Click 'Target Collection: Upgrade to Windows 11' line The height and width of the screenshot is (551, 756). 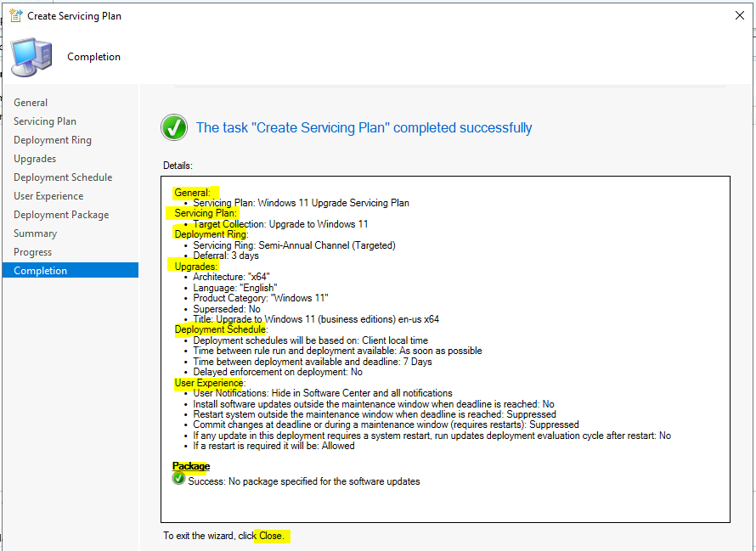[x=280, y=224]
